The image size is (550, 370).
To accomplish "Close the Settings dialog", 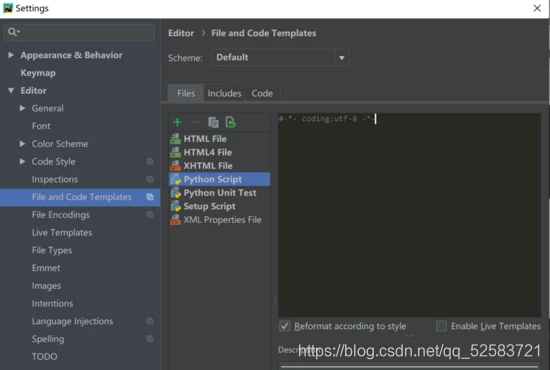I will tap(537, 8).
